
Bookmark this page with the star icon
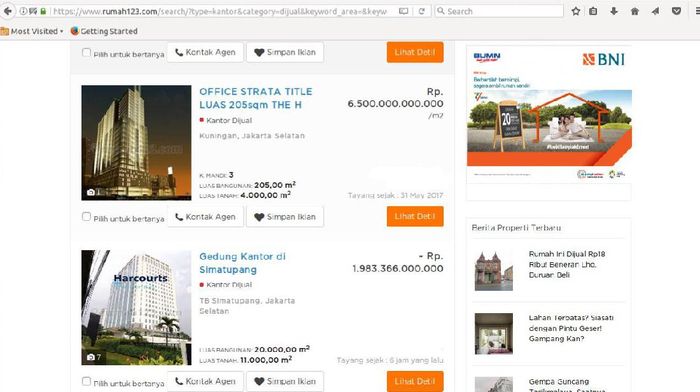576,11
